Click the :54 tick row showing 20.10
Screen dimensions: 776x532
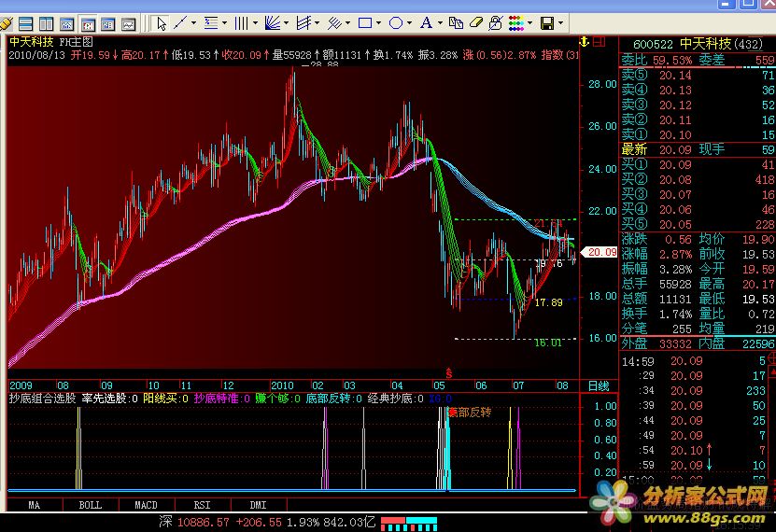pyautogui.click(x=695, y=451)
